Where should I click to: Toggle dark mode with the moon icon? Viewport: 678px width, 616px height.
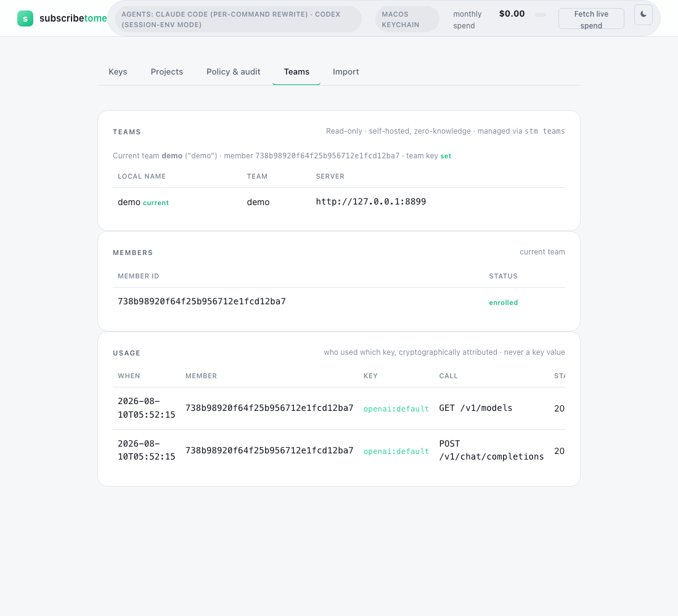point(643,15)
